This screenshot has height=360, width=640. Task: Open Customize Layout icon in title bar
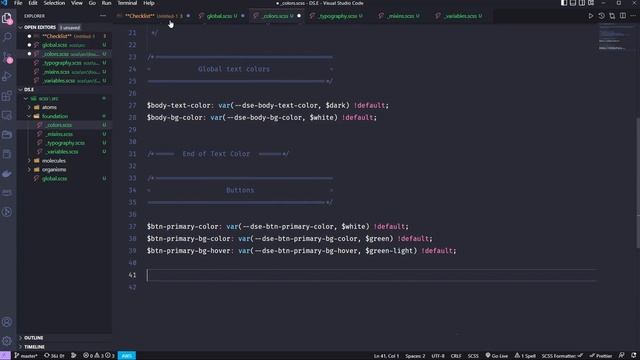pyautogui.click(x=591, y=3)
